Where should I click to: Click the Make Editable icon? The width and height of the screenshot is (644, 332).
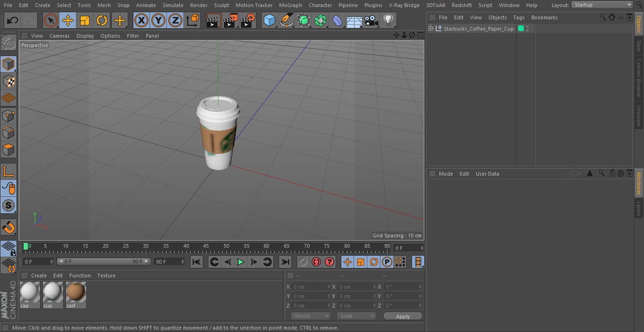pyautogui.click(x=8, y=43)
